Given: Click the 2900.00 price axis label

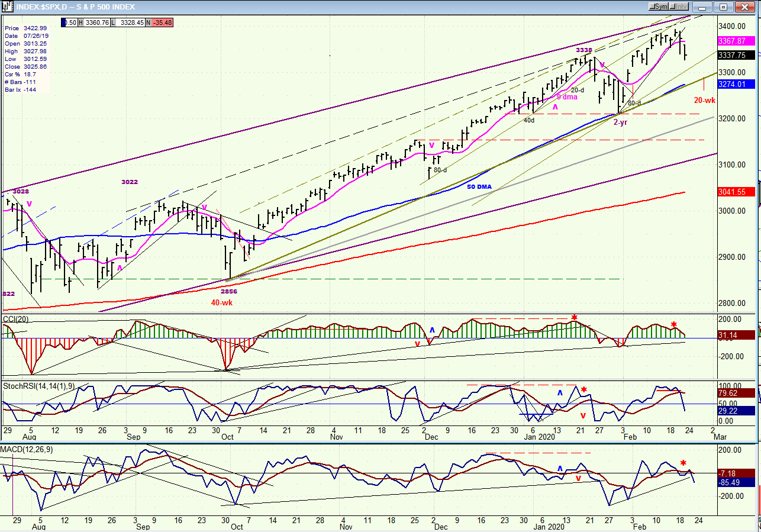Looking at the screenshot, I should click(x=733, y=257).
